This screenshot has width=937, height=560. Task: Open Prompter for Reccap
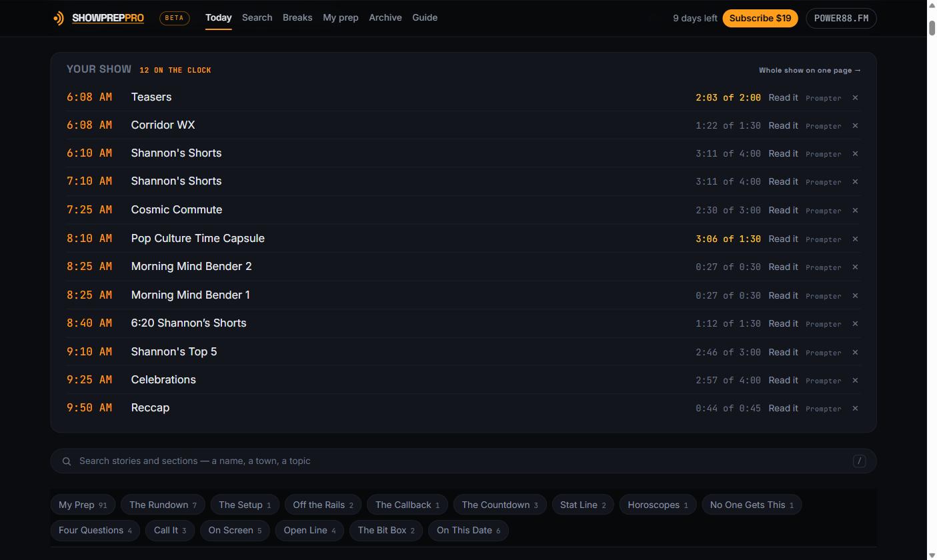click(x=824, y=409)
